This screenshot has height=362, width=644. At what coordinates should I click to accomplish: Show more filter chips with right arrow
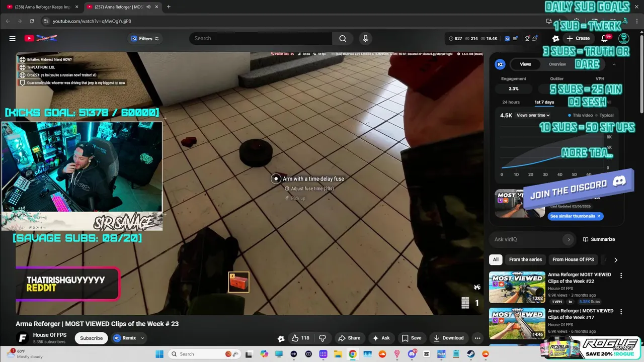click(615, 260)
